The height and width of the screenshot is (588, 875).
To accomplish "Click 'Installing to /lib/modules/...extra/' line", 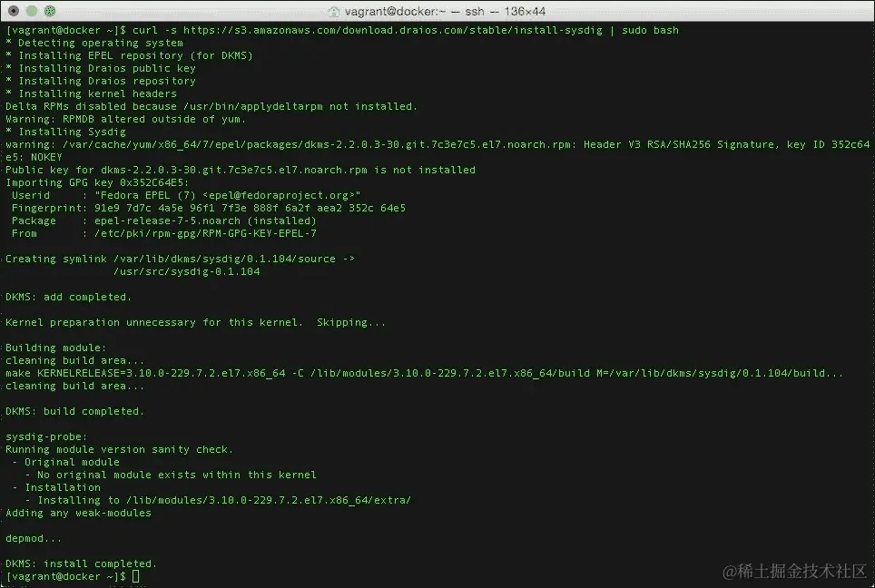I will point(218,500).
